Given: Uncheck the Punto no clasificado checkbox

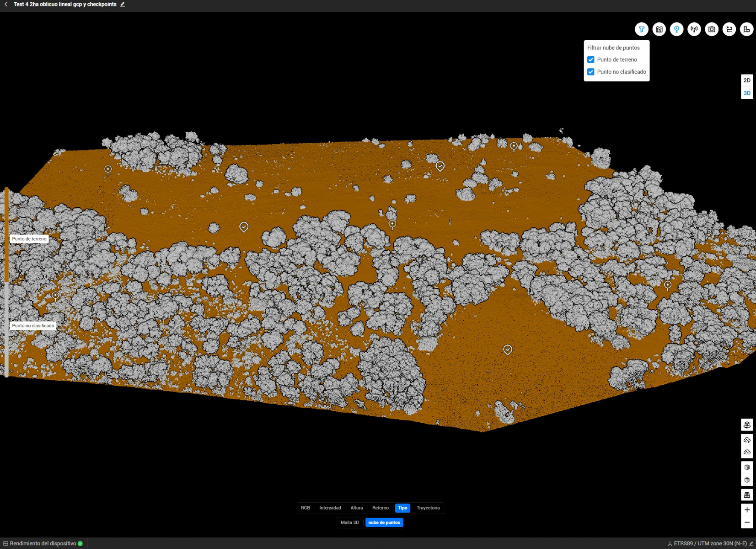Looking at the screenshot, I should pos(591,72).
